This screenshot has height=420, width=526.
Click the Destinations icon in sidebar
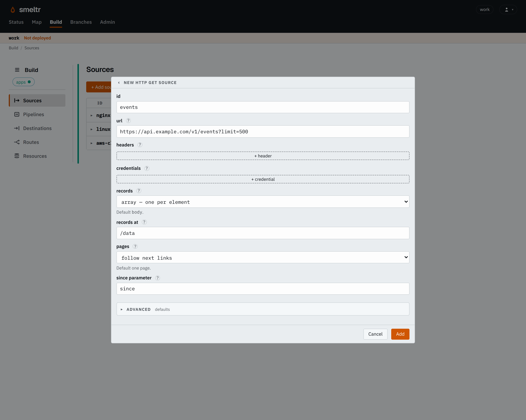(17, 128)
